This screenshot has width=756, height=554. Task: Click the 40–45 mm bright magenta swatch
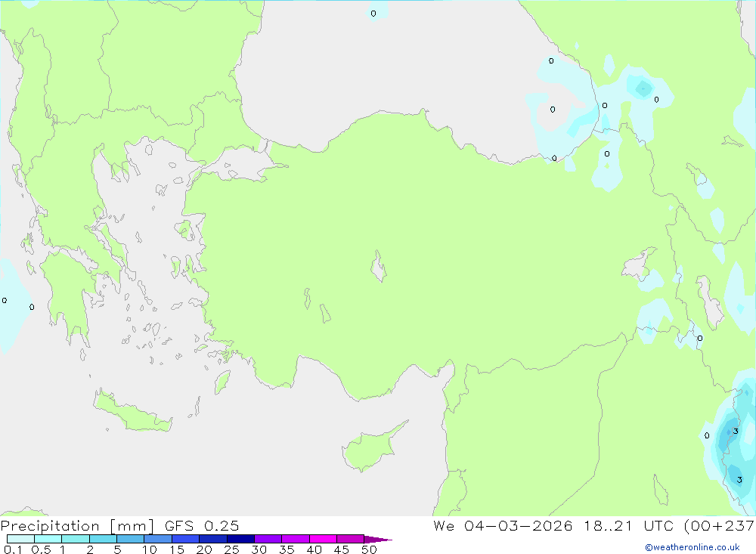coord(323,539)
